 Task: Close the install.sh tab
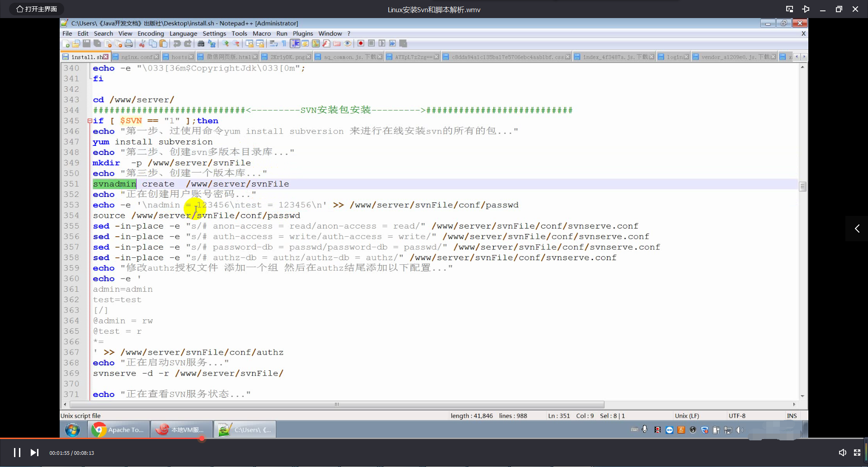106,56
